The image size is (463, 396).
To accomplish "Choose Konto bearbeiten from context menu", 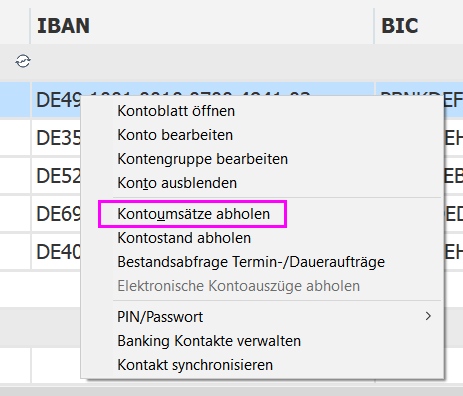I will tap(175, 135).
